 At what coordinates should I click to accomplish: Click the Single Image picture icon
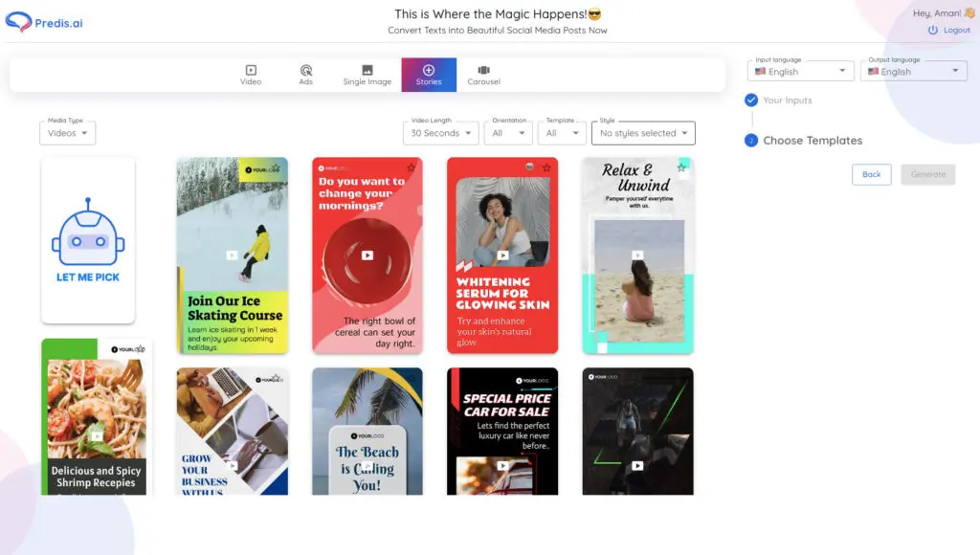367,70
